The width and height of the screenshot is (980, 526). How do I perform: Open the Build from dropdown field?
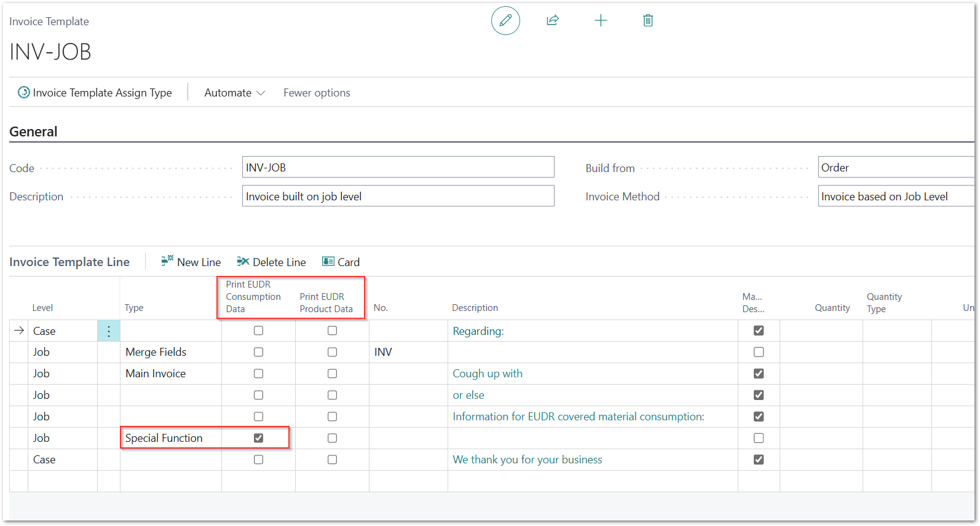pyautogui.click(x=895, y=168)
